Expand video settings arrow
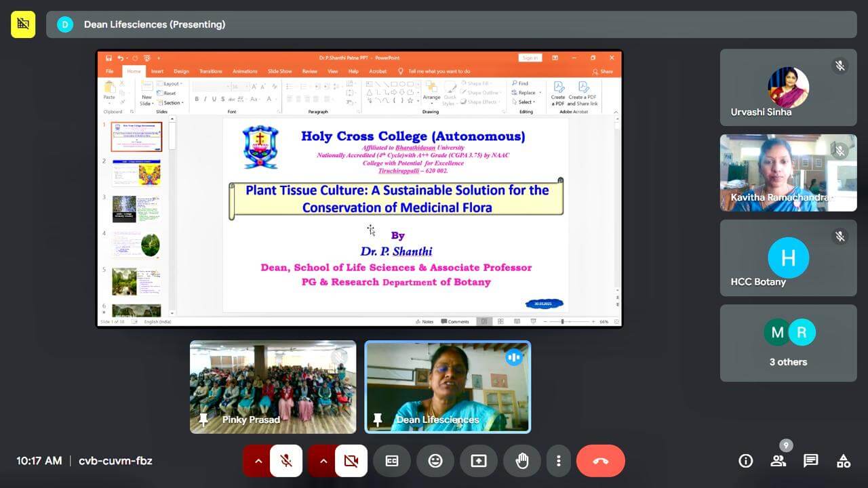Viewport: 868px width, 488px height. (323, 461)
